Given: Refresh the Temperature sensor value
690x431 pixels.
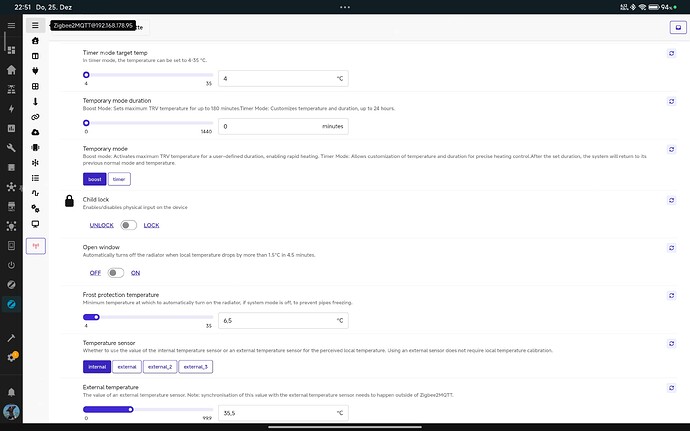Looking at the screenshot, I should pyautogui.click(x=672, y=343).
